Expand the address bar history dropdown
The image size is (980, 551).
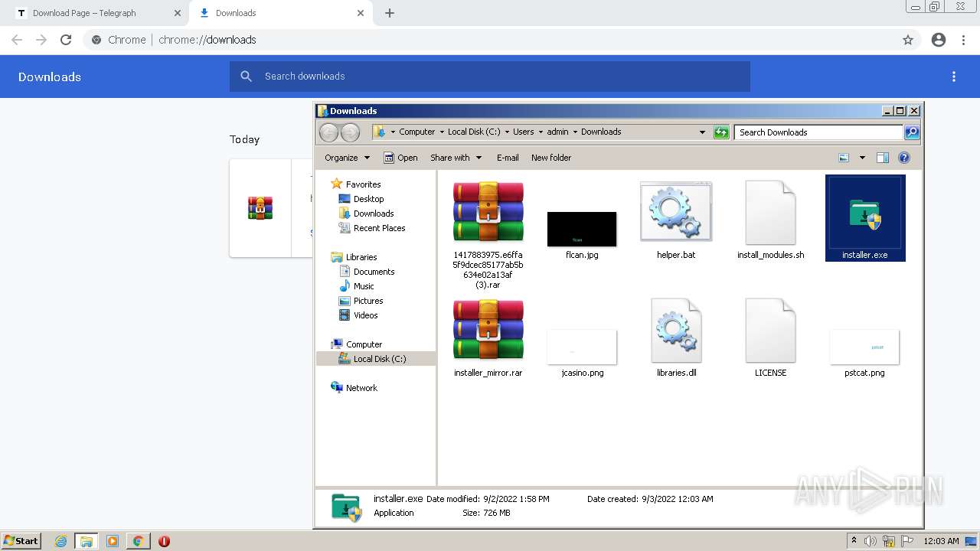[x=702, y=132]
